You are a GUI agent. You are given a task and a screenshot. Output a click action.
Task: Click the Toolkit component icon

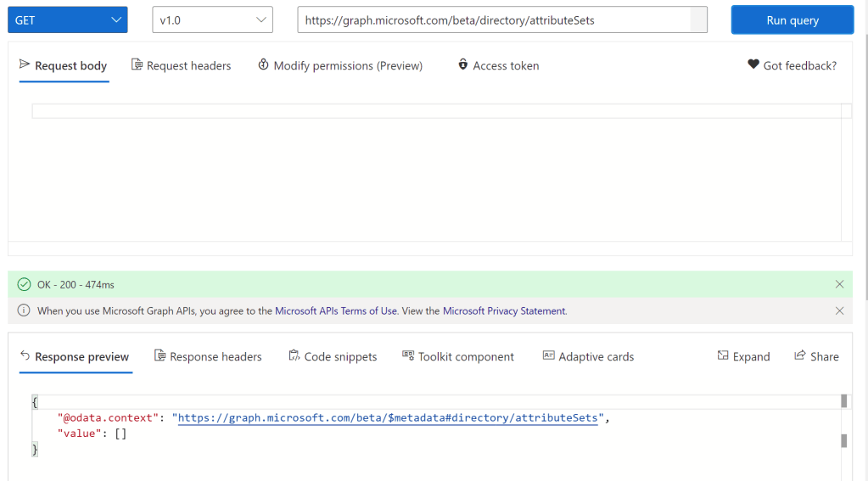pyautogui.click(x=408, y=356)
